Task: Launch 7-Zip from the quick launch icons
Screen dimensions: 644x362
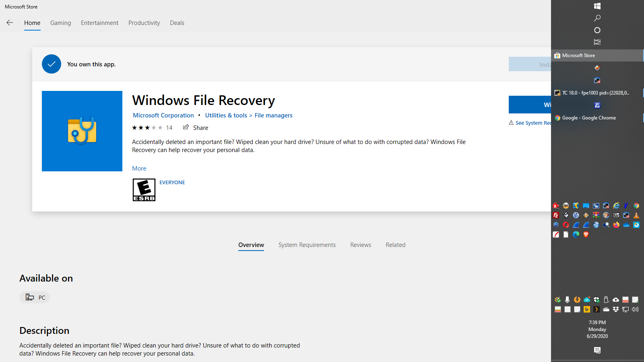Action: [616, 215]
